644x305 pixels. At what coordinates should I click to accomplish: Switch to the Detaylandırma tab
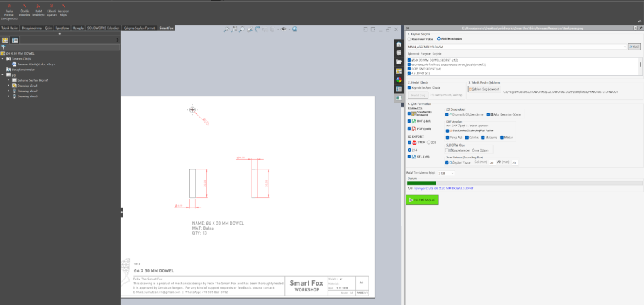31,28
